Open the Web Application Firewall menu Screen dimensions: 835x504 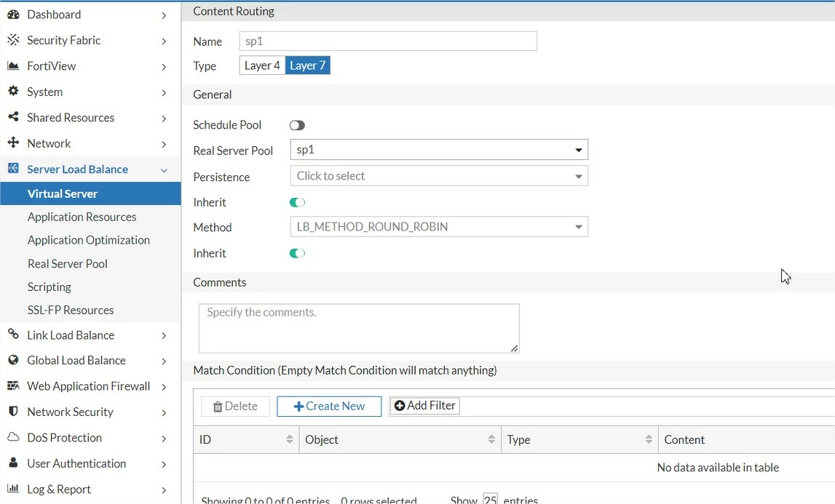tap(90, 386)
